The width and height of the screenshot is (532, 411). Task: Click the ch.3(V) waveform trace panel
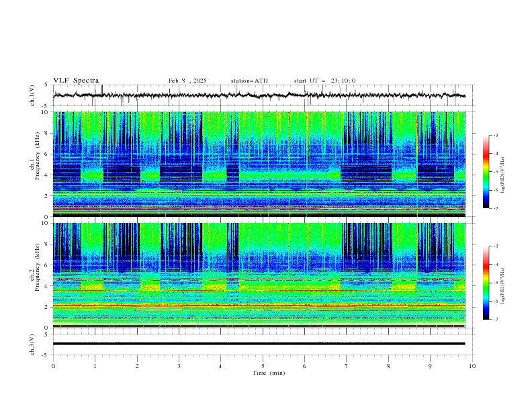[264, 345]
